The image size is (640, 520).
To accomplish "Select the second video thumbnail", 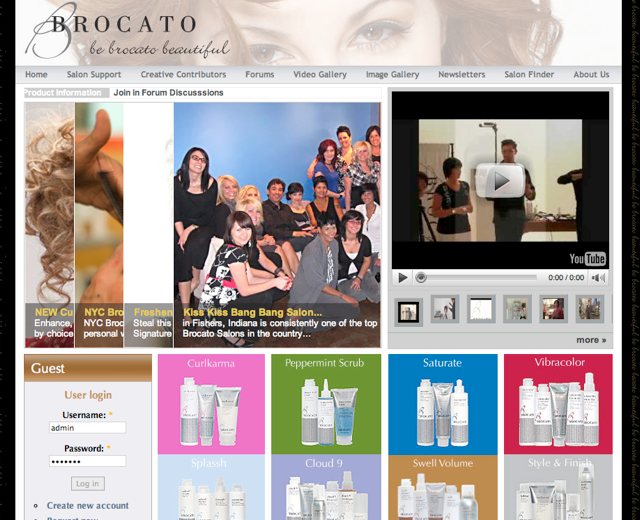I will coord(445,309).
